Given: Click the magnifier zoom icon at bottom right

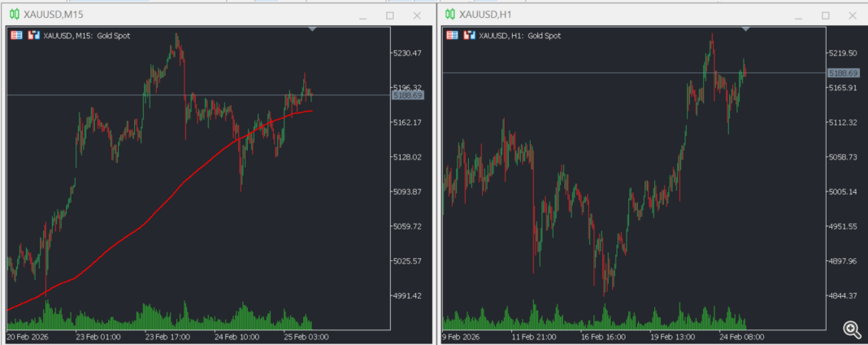Looking at the screenshot, I should (x=852, y=329).
